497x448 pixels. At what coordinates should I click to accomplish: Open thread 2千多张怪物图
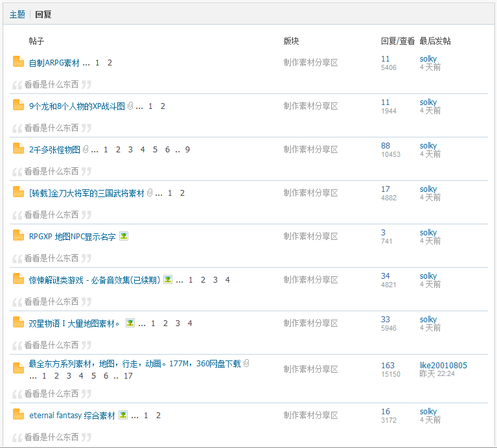(x=54, y=150)
